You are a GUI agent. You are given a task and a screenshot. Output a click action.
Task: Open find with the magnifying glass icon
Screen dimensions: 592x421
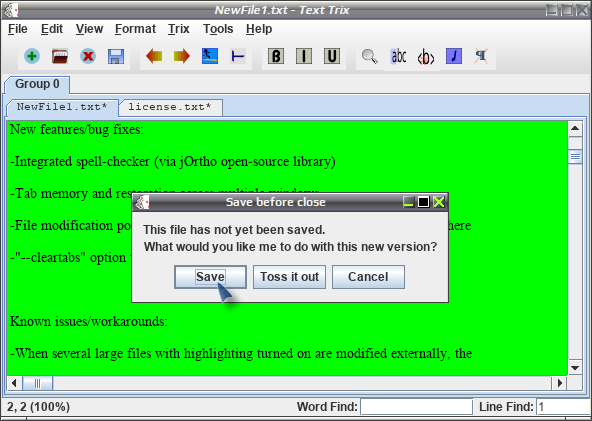[x=370, y=56]
